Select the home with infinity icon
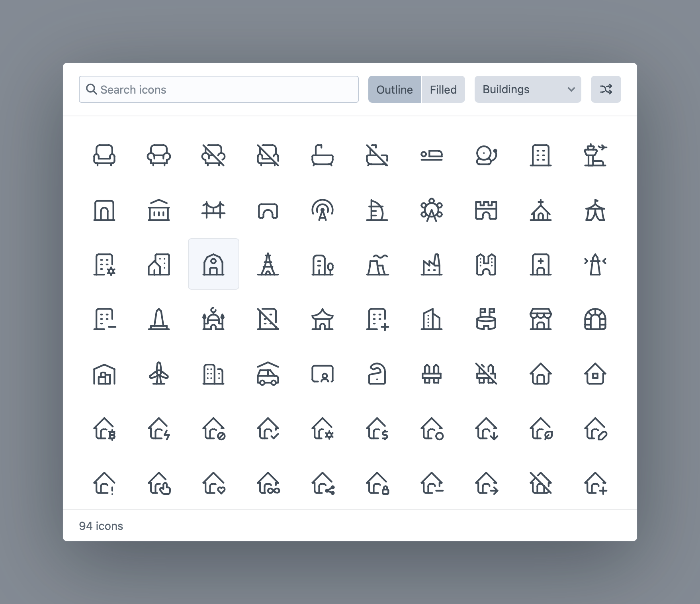700x604 pixels. pyautogui.click(x=268, y=483)
